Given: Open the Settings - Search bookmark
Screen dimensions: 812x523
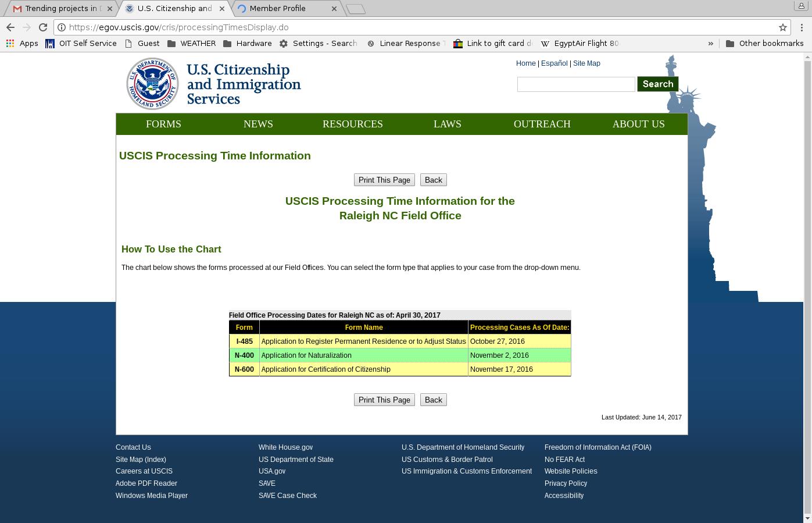Looking at the screenshot, I should 319,44.
